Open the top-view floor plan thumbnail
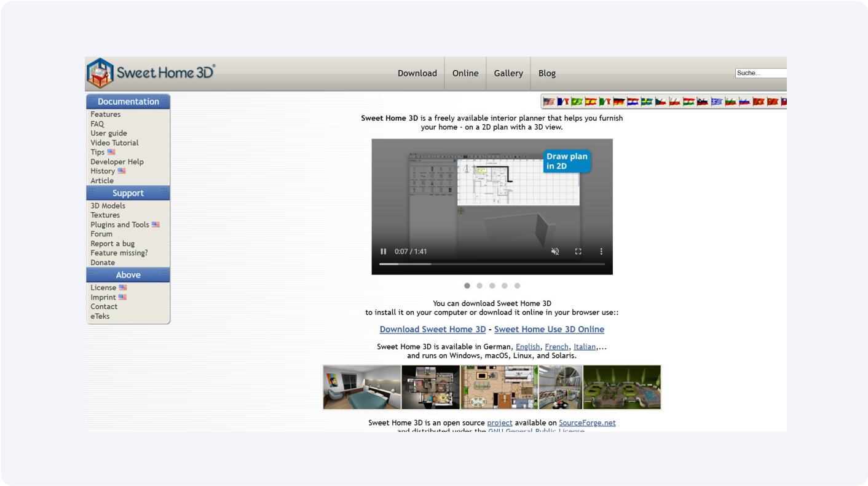Viewport: 868px width, 486px height. click(499, 388)
